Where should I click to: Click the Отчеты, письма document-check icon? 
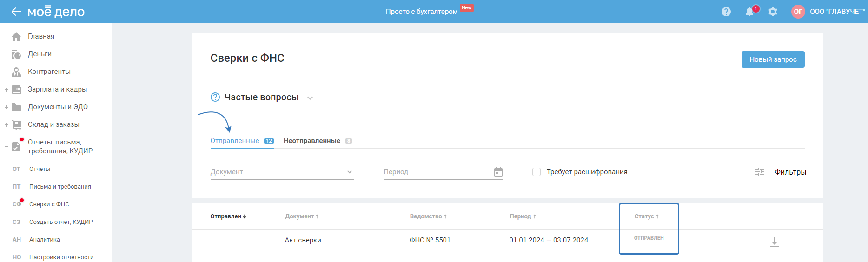click(x=16, y=146)
